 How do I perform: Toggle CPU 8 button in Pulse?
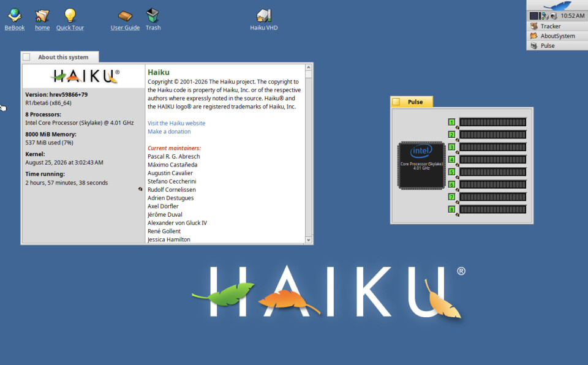[x=451, y=209]
